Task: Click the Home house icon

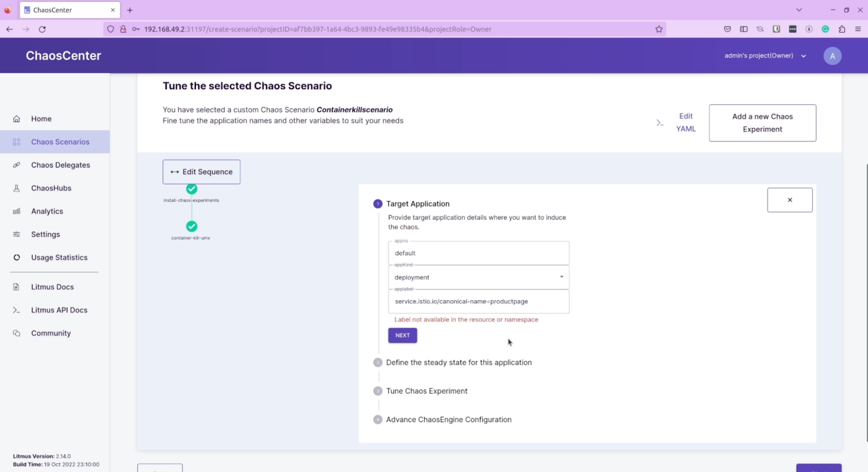Action: (16, 119)
